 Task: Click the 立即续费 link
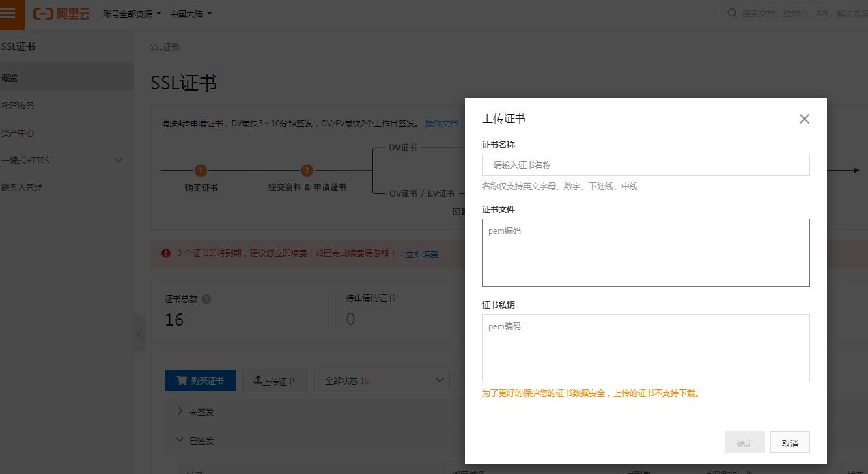pyautogui.click(x=421, y=254)
